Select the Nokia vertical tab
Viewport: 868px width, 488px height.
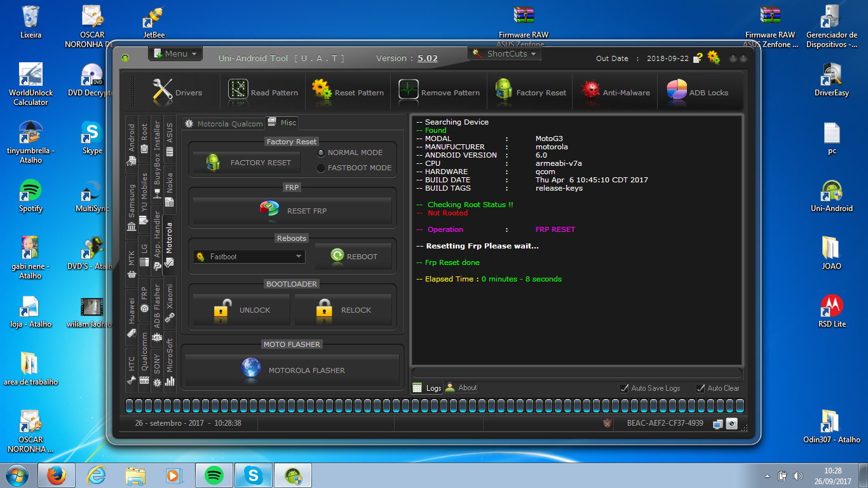(x=170, y=189)
